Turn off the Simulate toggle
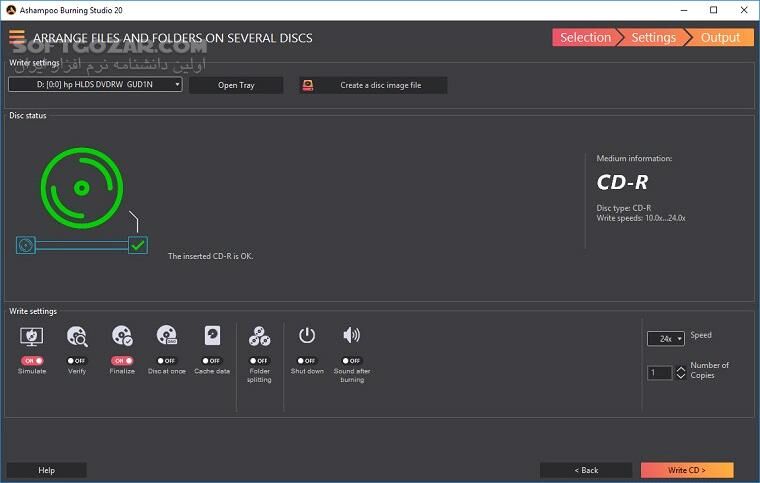The width and height of the screenshot is (760, 483). 32,360
